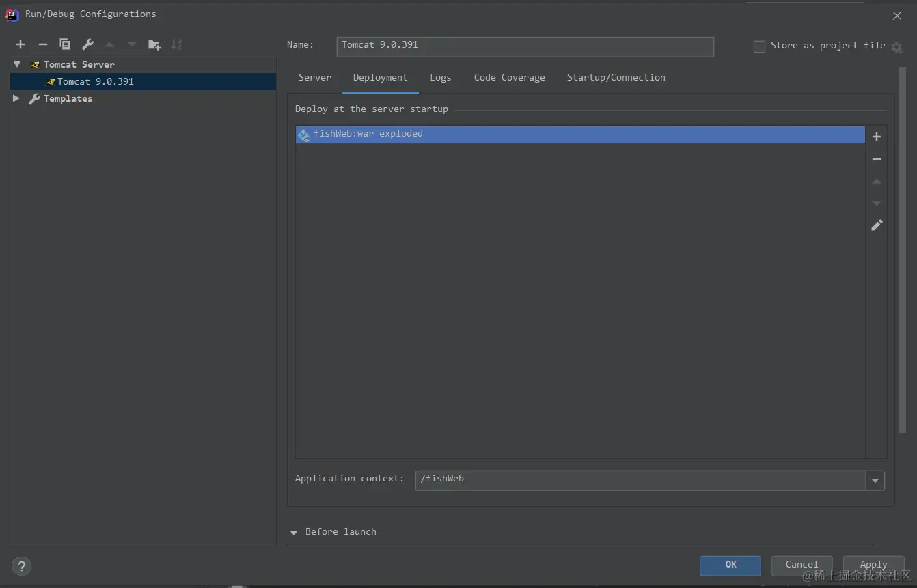Add a new run configuration with plus icon
Image resolution: width=917 pixels, height=588 pixels.
[20, 44]
